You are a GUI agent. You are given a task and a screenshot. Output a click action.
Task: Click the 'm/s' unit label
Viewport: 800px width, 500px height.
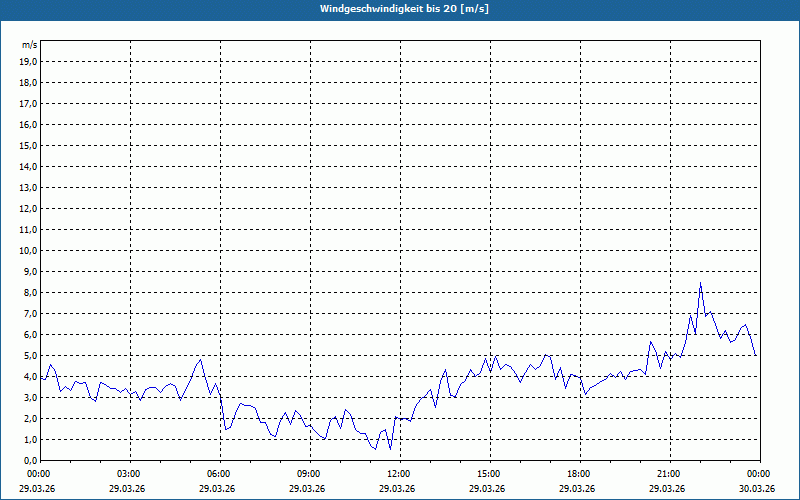click(x=30, y=45)
